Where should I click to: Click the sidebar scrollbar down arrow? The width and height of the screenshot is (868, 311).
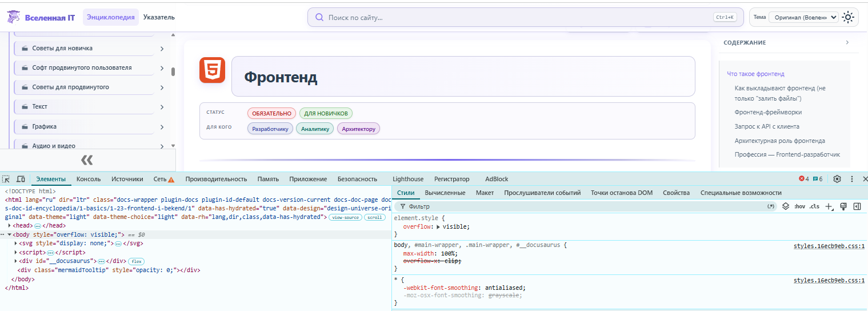(x=173, y=146)
